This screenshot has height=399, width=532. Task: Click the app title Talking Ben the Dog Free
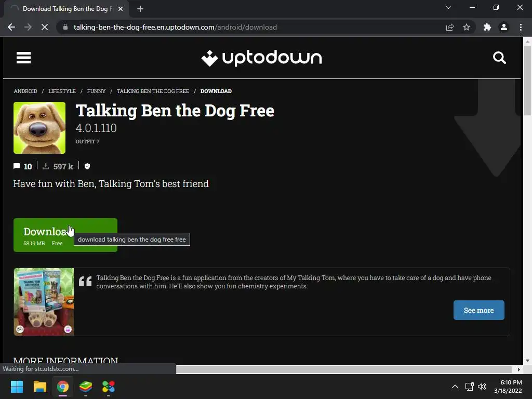tap(175, 111)
